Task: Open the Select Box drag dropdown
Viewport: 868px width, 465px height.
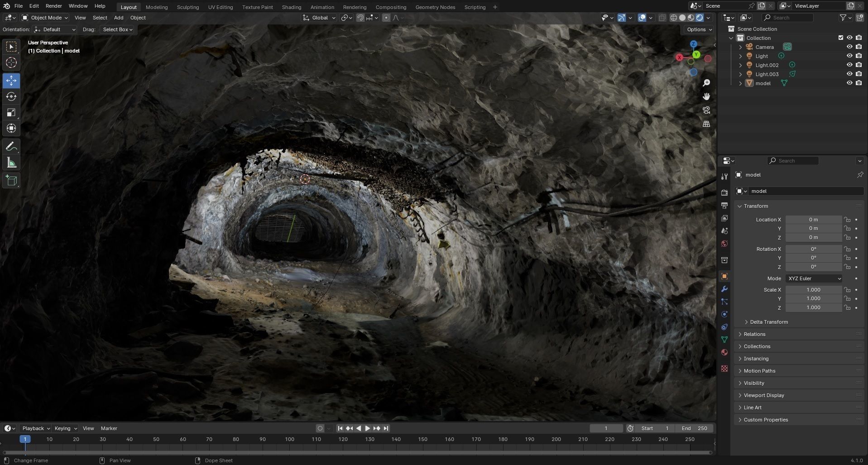Action: pyautogui.click(x=117, y=29)
